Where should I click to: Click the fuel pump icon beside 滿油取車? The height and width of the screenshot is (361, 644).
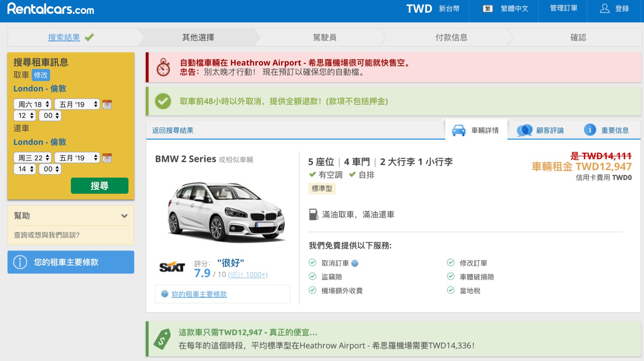coord(314,214)
